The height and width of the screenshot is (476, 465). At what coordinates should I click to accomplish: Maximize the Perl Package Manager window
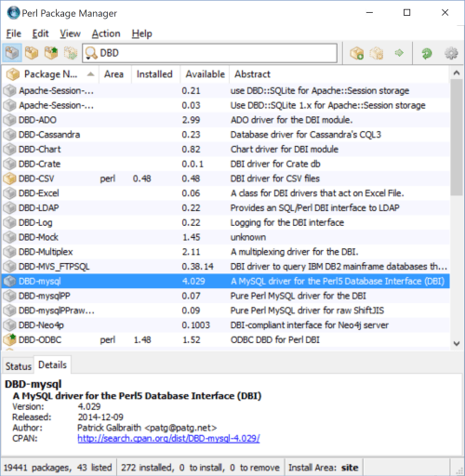[x=406, y=13]
